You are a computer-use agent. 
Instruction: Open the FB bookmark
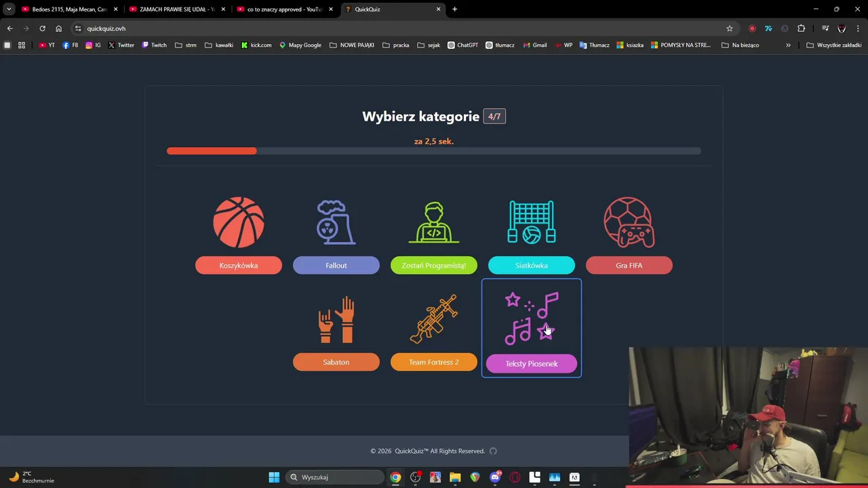click(70, 45)
